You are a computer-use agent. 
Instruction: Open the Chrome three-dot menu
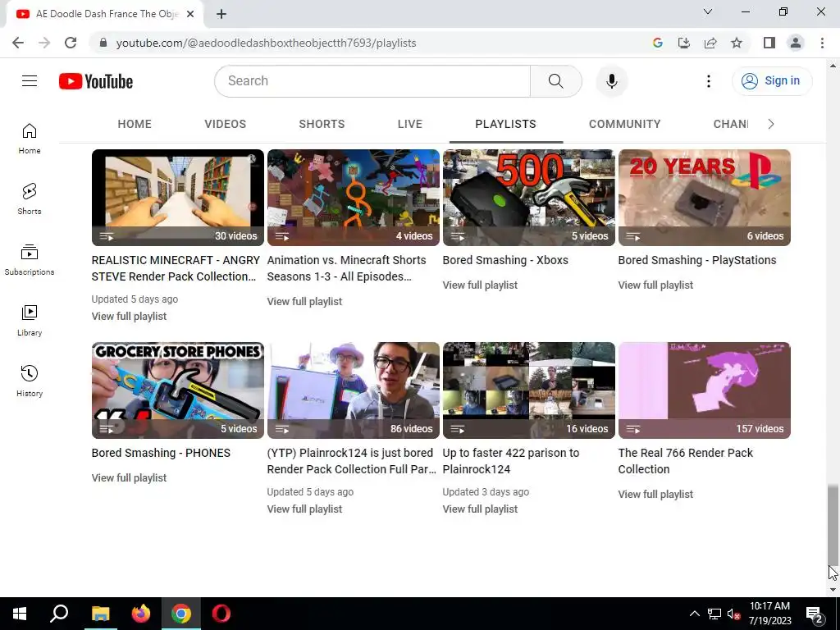coord(822,43)
